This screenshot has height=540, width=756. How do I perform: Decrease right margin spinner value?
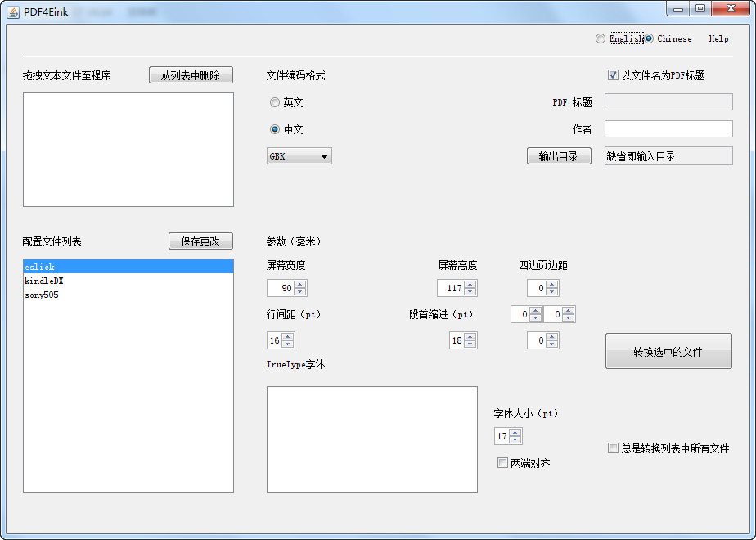coord(569,317)
